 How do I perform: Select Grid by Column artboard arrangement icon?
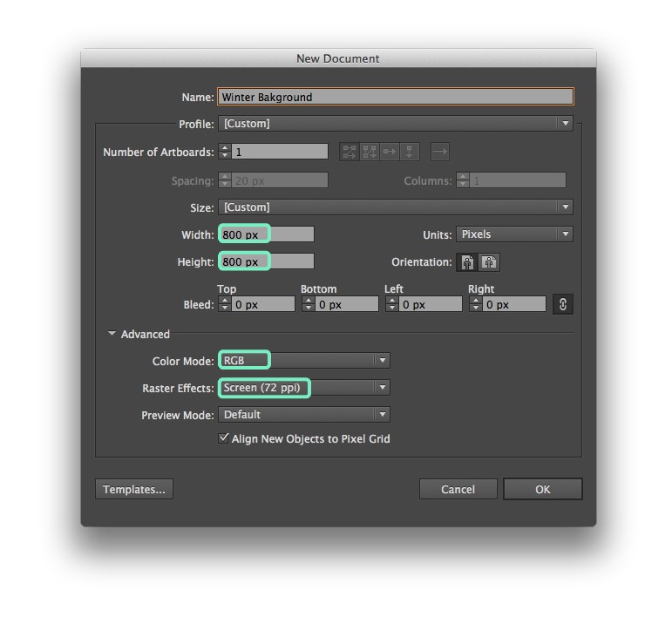coord(370,152)
